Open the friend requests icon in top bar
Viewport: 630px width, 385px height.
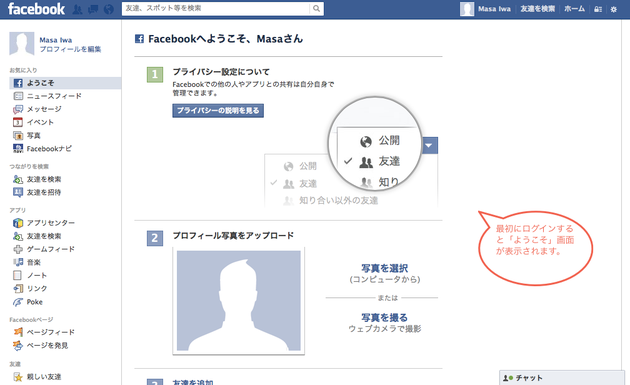click(78, 9)
